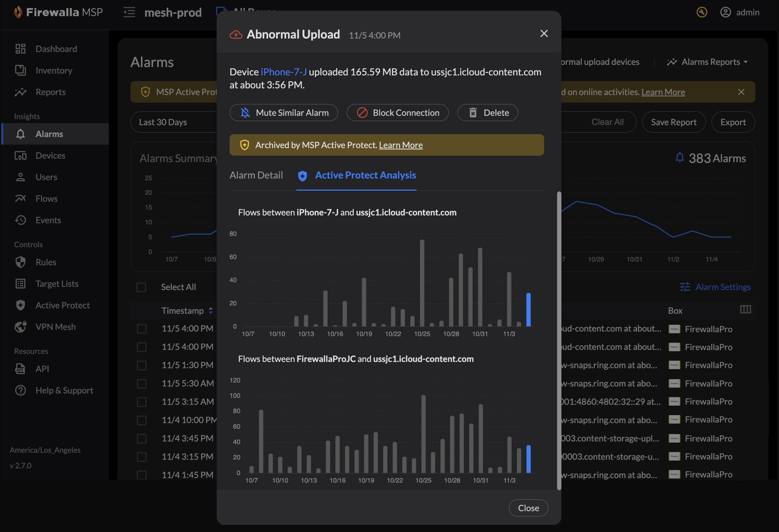Click the bell icon beside 383 Alarms
This screenshot has width=779, height=532.
tap(679, 158)
